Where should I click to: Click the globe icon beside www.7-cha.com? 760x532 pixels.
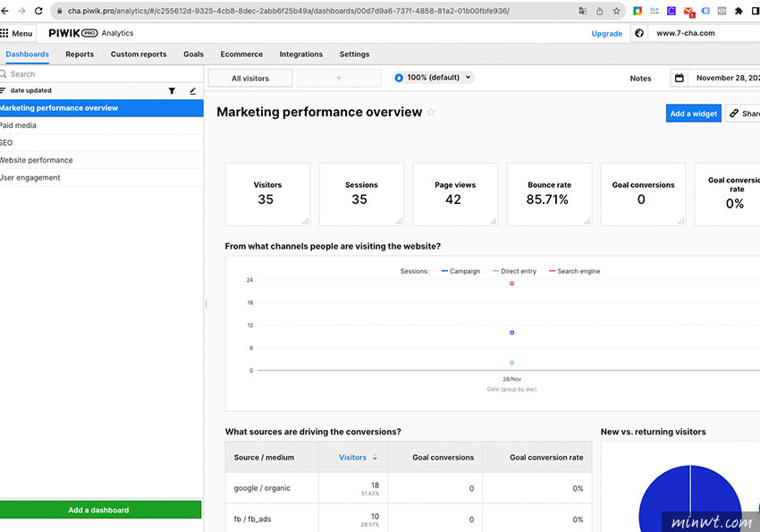(x=638, y=33)
